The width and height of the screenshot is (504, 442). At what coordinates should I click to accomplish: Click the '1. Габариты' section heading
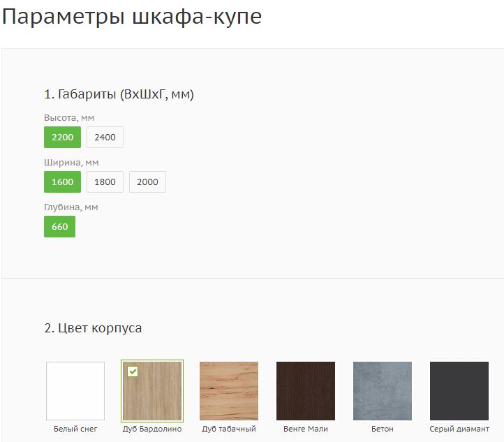pyautogui.click(x=119, y=94)
